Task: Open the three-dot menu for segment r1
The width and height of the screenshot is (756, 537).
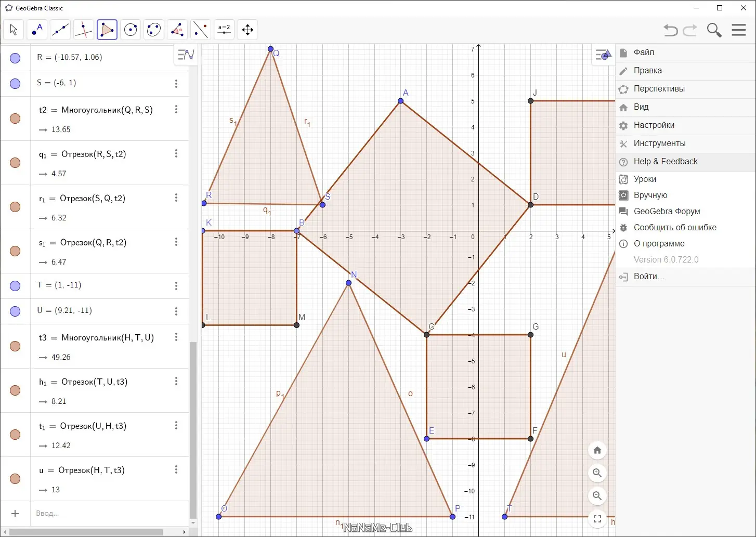Action: click(176, 198)
